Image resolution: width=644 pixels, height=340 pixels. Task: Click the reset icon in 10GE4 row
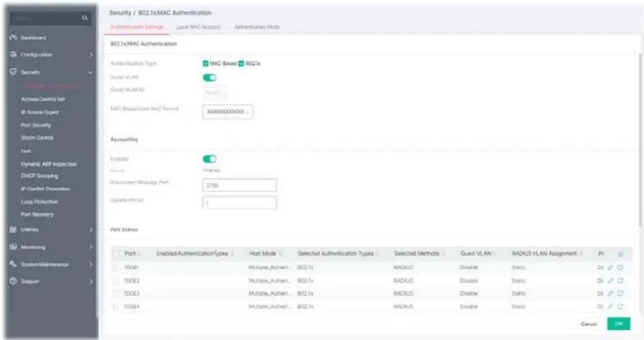620,307
